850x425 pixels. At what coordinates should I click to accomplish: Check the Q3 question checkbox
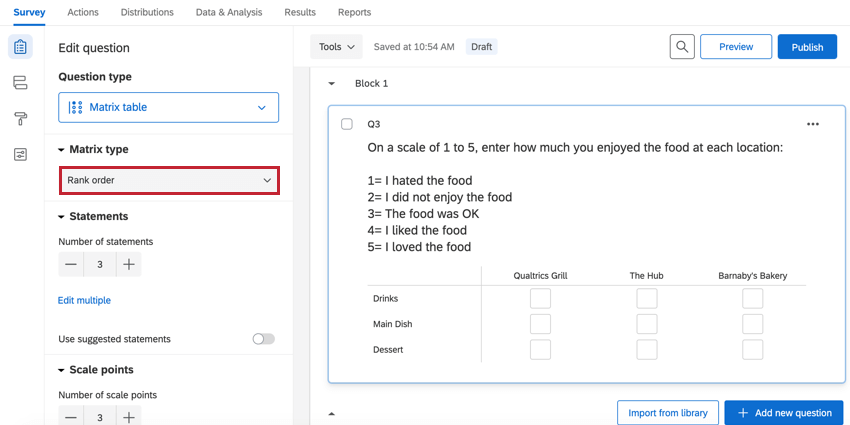[x=347, y=124]
